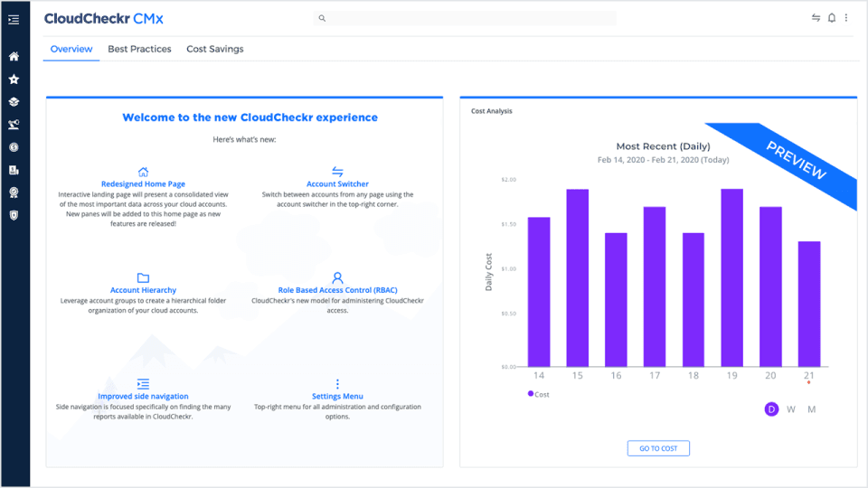This screenshot has width=868, height=488.
Task: Open the crane icon in sidebar
Action: (14, 125)
